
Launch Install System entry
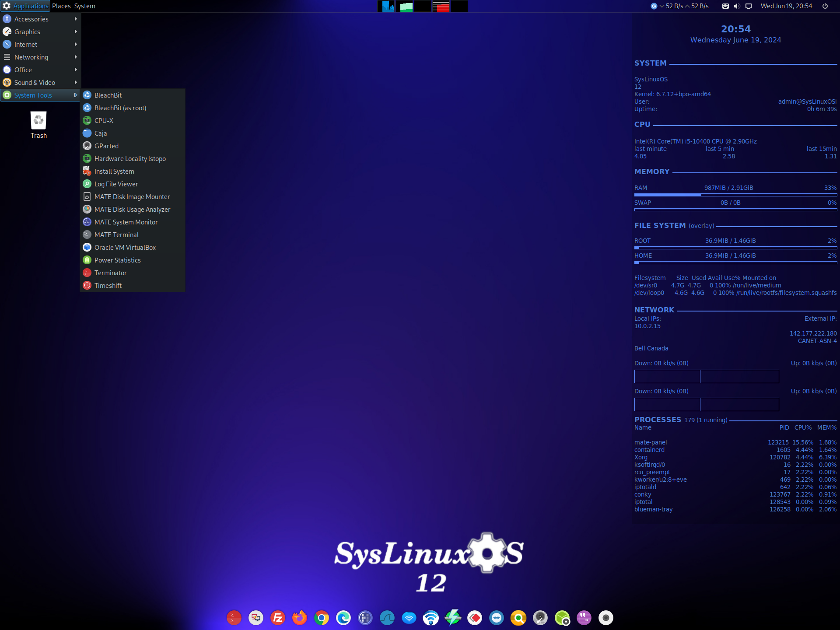tap(132, 171)
